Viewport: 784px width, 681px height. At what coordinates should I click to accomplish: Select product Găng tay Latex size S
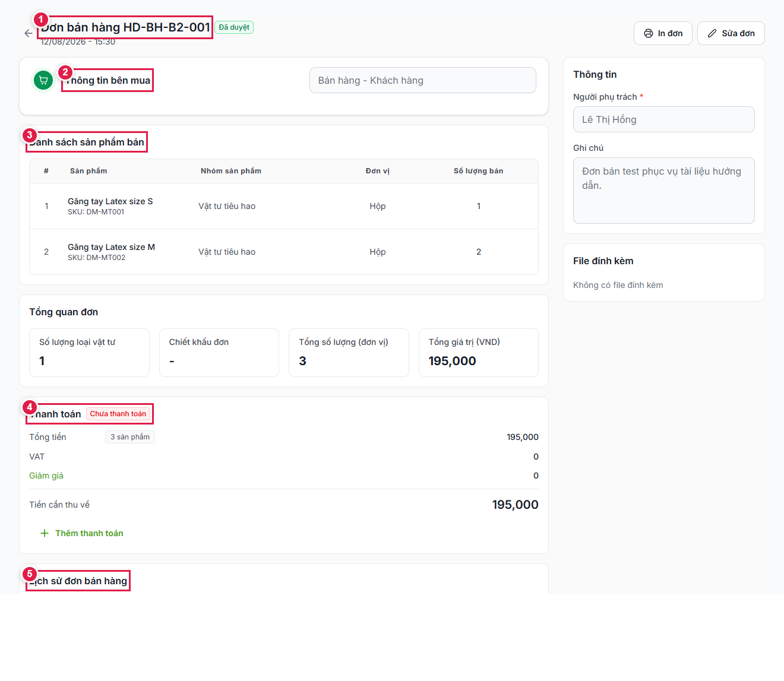coord(110,201)
